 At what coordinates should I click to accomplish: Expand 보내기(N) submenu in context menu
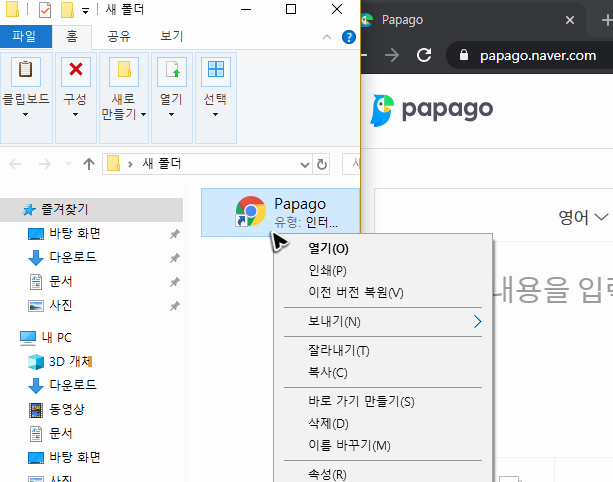click(383, 322)
